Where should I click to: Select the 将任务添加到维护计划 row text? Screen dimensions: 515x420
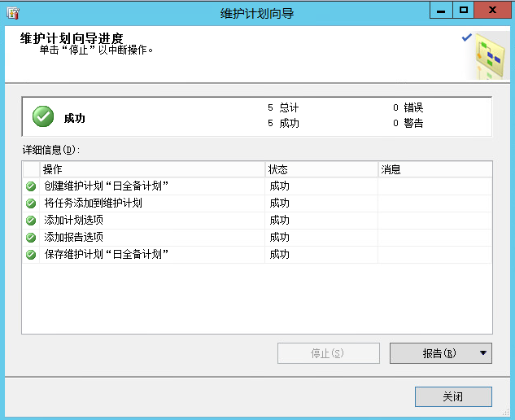94,203
